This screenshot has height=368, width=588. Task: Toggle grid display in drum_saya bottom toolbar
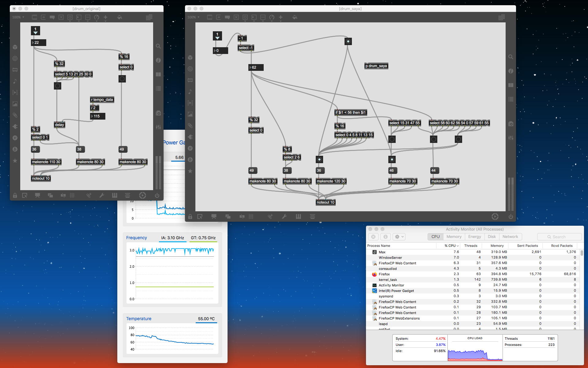[251, 217]
